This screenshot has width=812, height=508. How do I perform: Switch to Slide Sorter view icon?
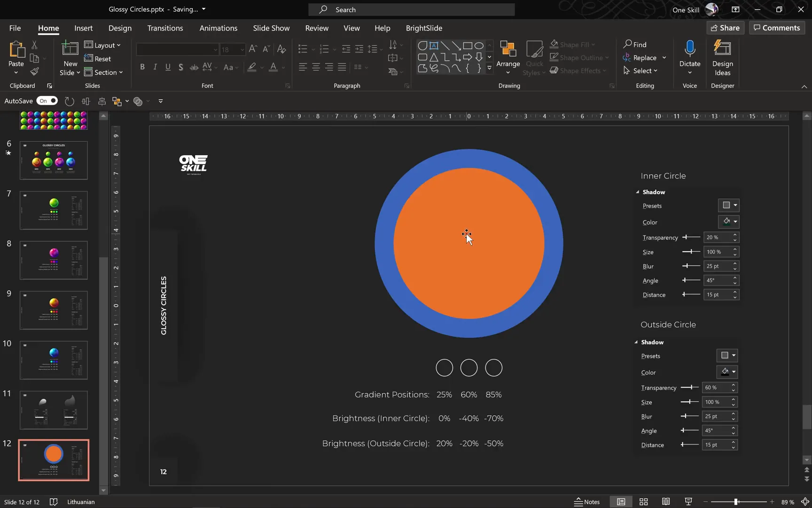click(x=643, y=502)
